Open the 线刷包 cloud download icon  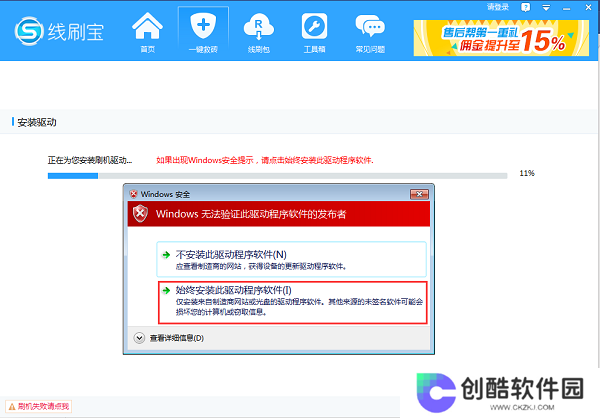pos(259,26)
